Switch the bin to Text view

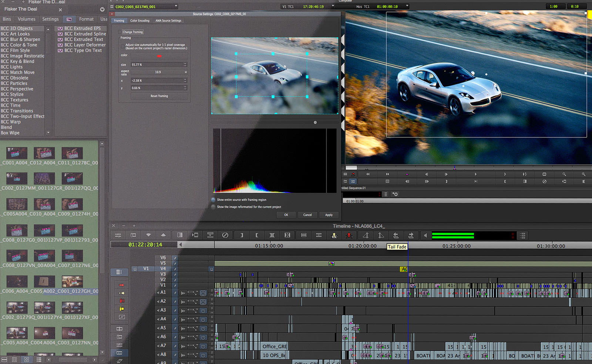[14, 360]
